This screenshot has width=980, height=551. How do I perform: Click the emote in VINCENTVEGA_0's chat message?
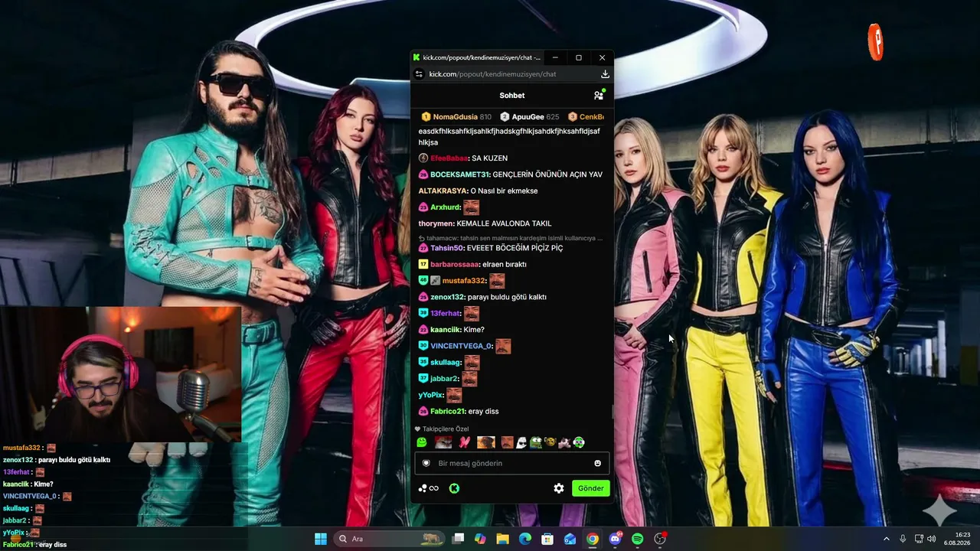[x=502, y=346]
